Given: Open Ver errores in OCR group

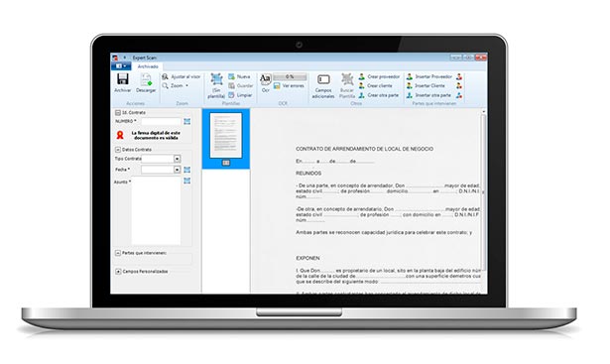Looking at the screenshot, I should pyautogui.click(x=289, y=85).
